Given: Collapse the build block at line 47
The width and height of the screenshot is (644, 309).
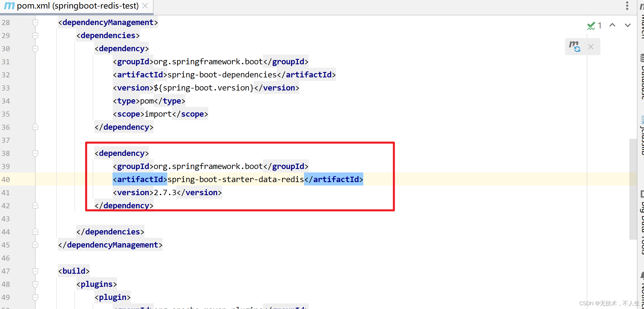Looking at the screenshot, I should [35, 271].
